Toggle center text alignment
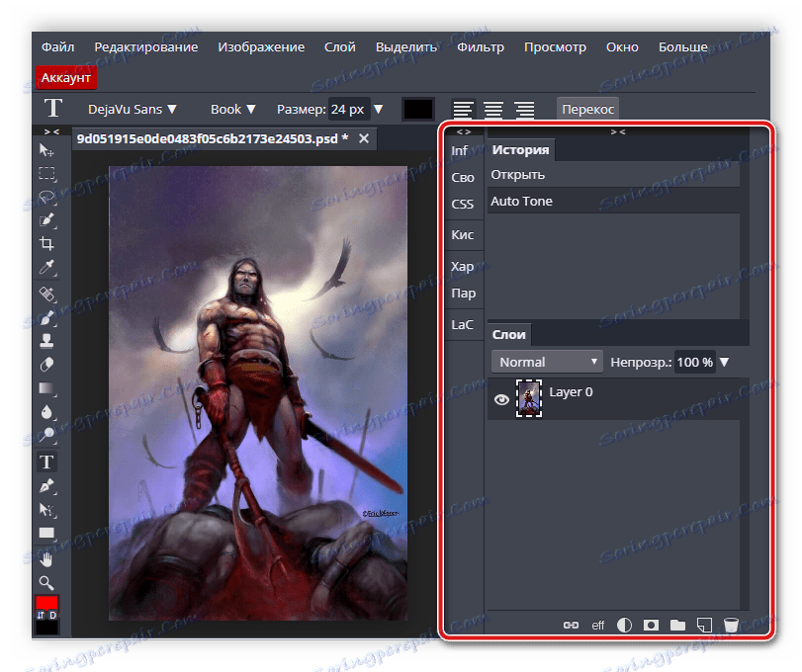This screenshot has width=802, height=672. point(493,110)
